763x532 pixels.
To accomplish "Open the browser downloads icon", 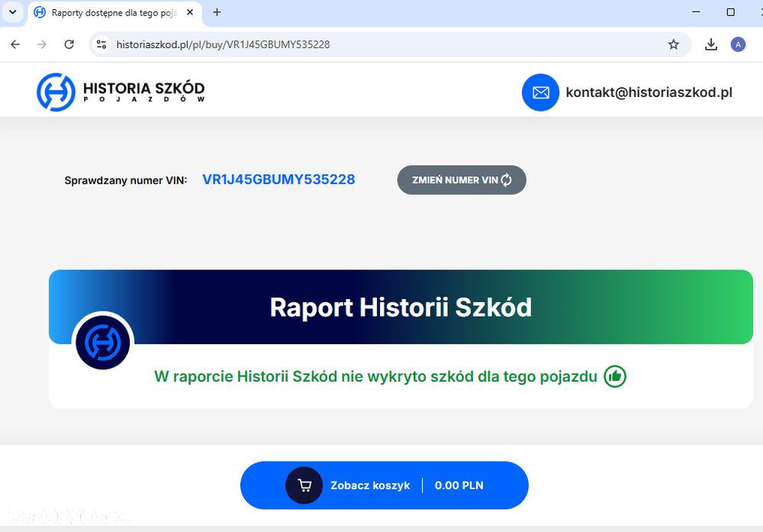I will pos(711,44).
